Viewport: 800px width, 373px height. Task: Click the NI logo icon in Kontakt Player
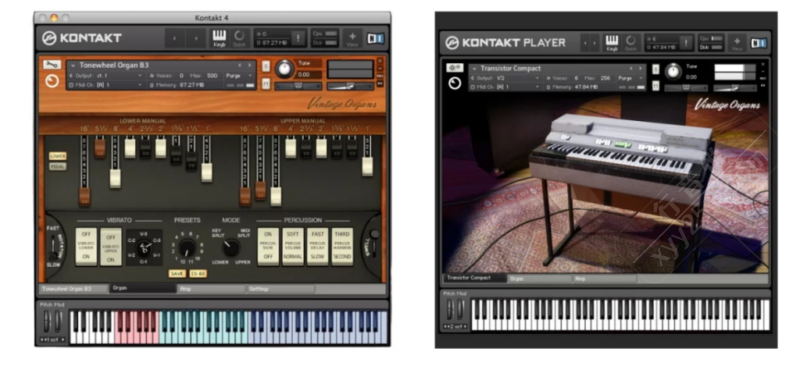759,43
